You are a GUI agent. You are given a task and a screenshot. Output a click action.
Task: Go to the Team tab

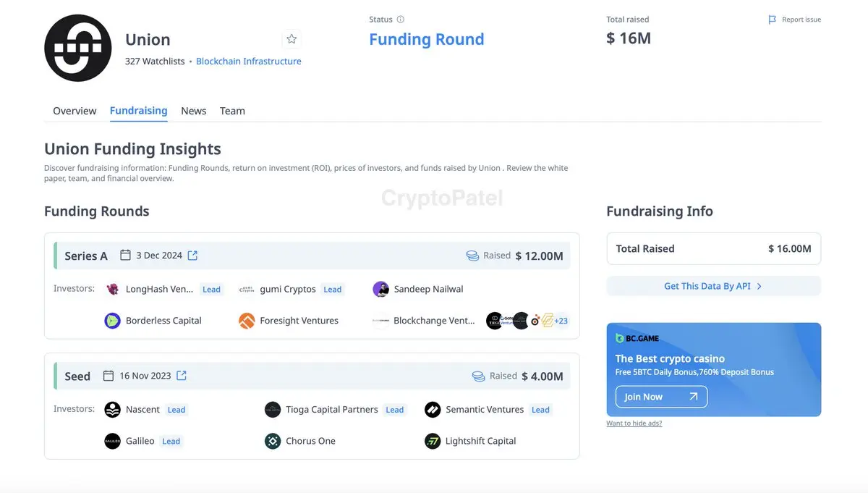pyautogui.click(x=232, y=111)
